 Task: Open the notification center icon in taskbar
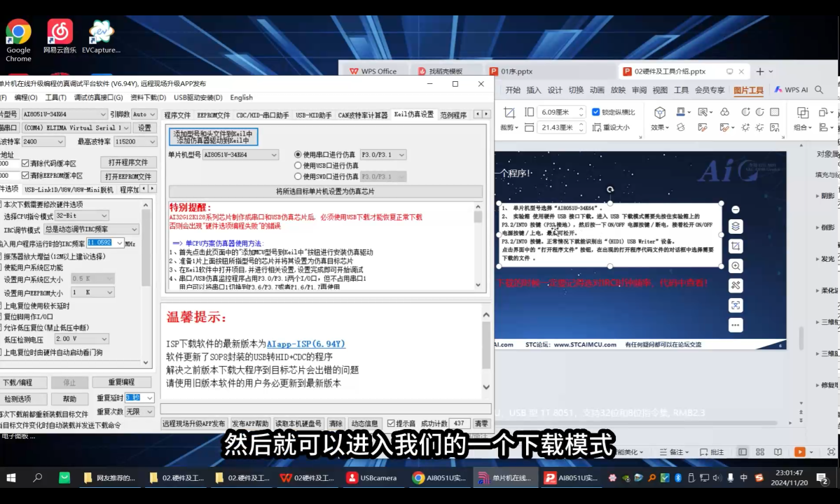822,478
